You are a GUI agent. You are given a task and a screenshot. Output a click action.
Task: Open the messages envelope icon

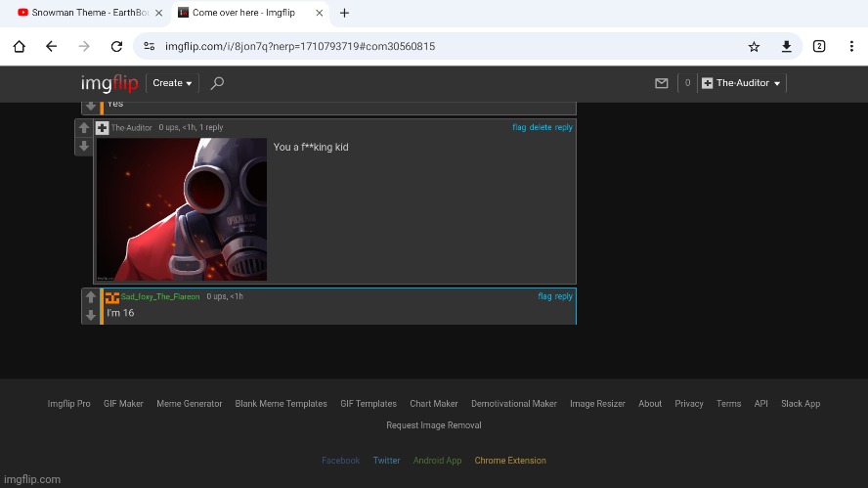(662, 83)
